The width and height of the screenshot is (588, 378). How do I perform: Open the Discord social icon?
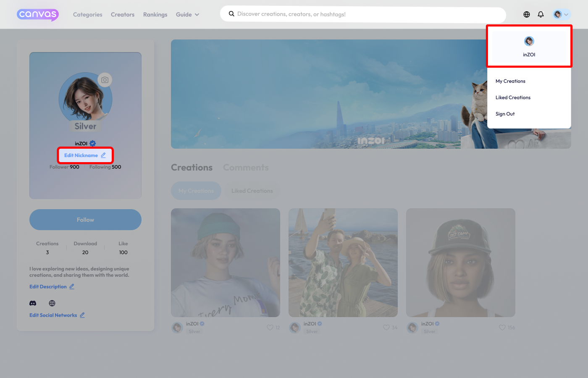coord(33,303)
